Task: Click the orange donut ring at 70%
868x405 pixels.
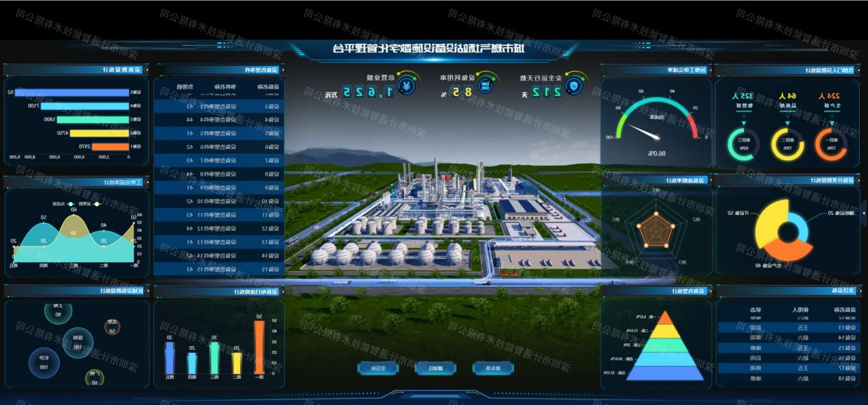Action: tap(831, 144)
